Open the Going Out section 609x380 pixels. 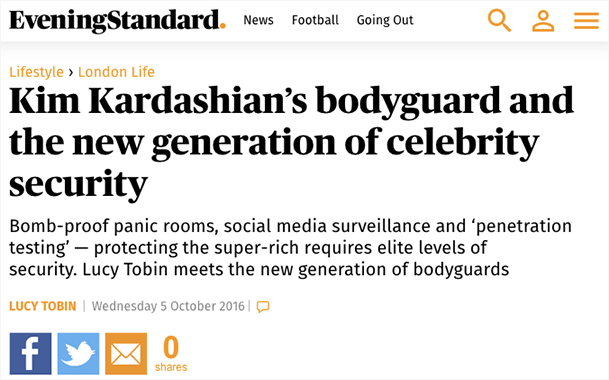click(x=385, y=20)
